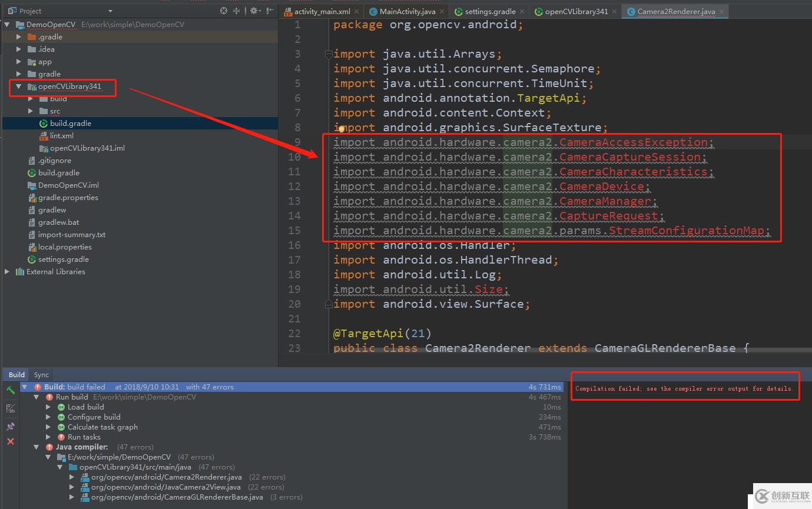Expand CameraGLRendererBase.java error list
This screenshot has width=812, height=509.
pos(72,497)
